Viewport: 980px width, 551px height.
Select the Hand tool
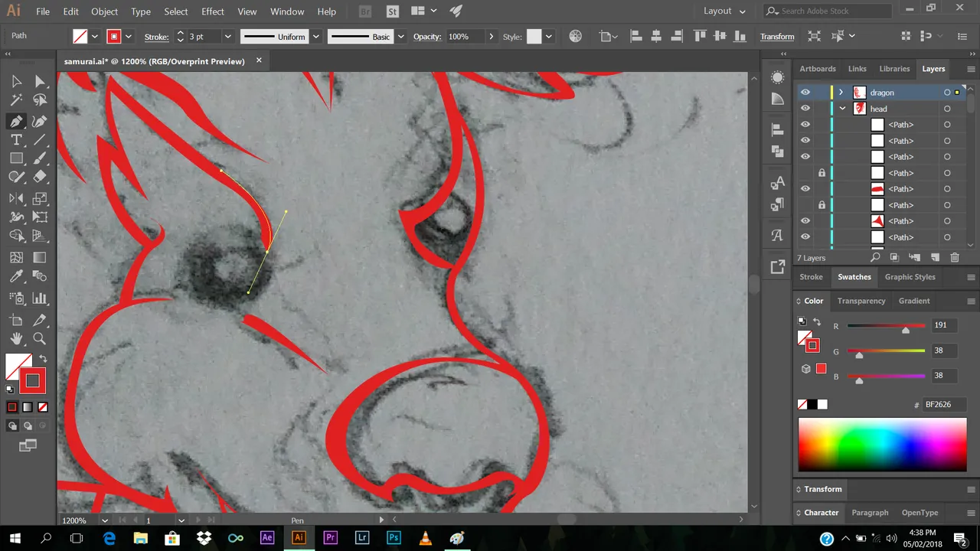click(16, 339)
